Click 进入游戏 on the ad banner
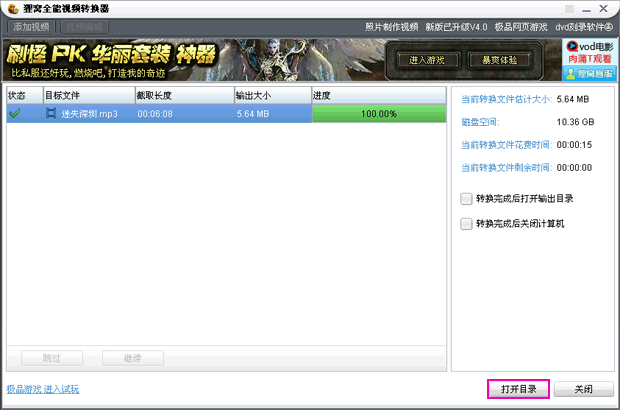 point(427,60)
